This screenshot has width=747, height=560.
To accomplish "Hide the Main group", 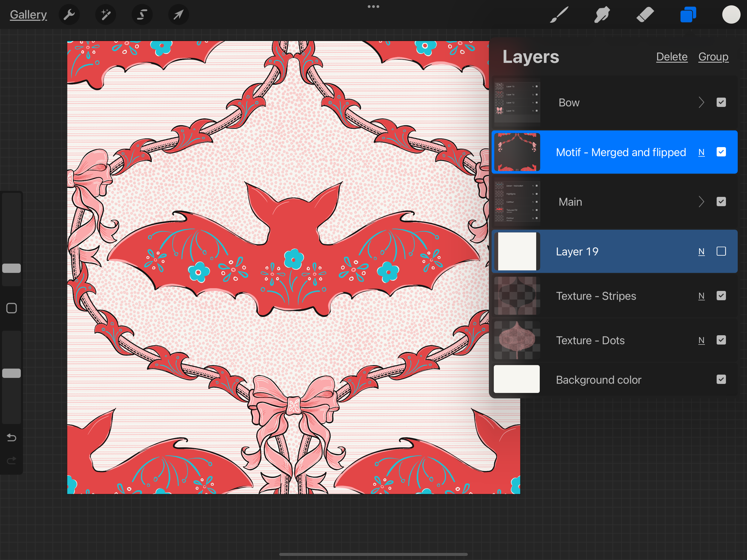I will [x=721, y=202].
